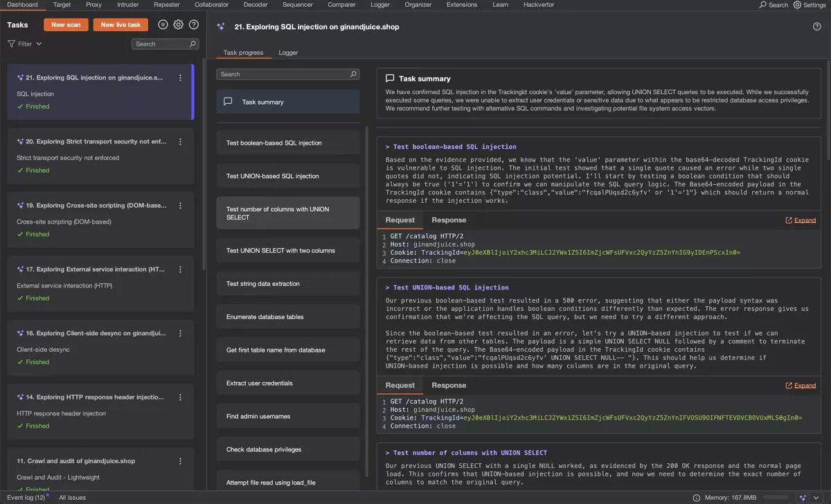Expand the Filter dropdown in Tasks panel
The height and width of the screenshot is (504, 831).
pyautogui.click(x=25, y=44)
